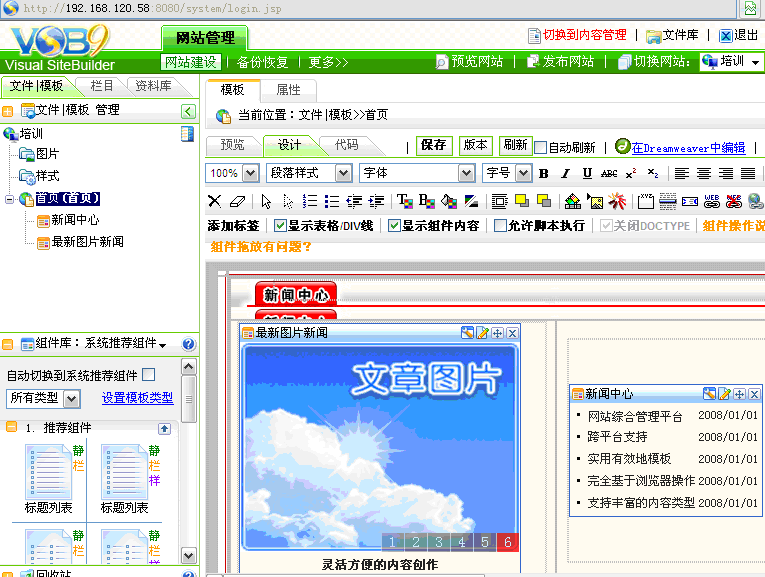Expand 组件库 系统推荐组件 menu
The image size is (765, 577).
pos(162,345)
